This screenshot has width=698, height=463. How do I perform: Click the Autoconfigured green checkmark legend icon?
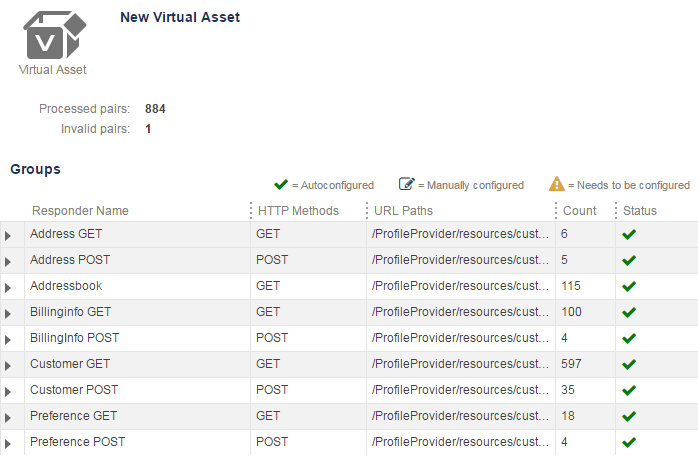[281, 184]
